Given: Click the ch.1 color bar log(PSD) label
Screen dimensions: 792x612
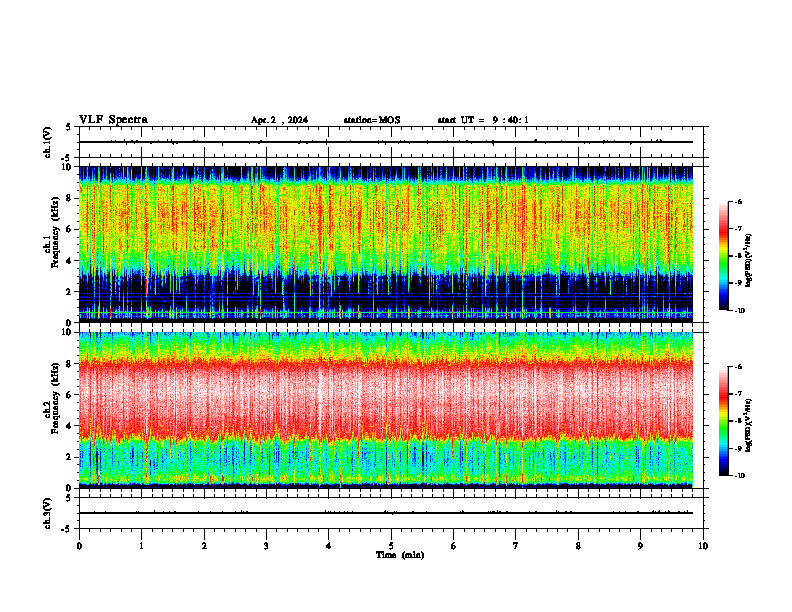Looking at the screenshot, I should (749, 260).
